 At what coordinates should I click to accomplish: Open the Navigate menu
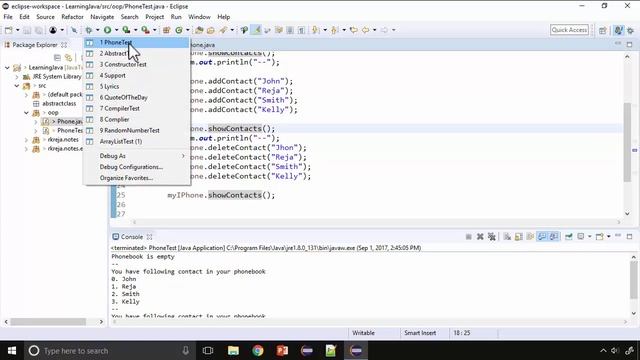[x=102, y=17]
